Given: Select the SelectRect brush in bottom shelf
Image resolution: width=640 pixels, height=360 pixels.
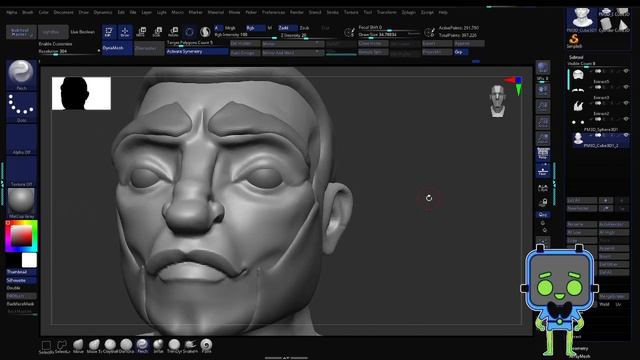Looking at the screenshot, I should pos(46,346).
